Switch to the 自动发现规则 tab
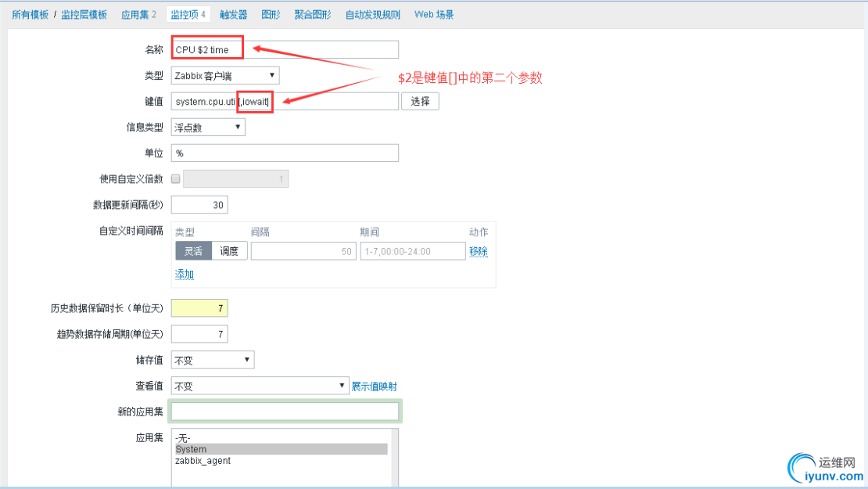 372,14
